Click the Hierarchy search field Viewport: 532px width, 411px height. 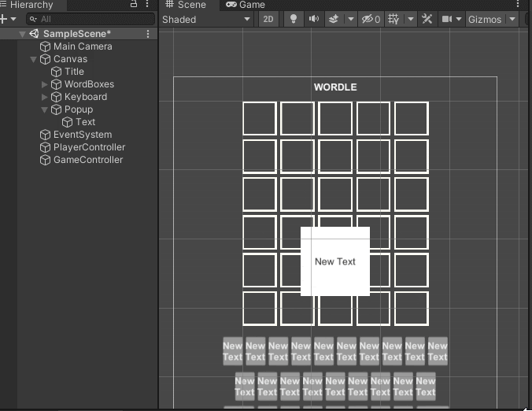point(91,19)
